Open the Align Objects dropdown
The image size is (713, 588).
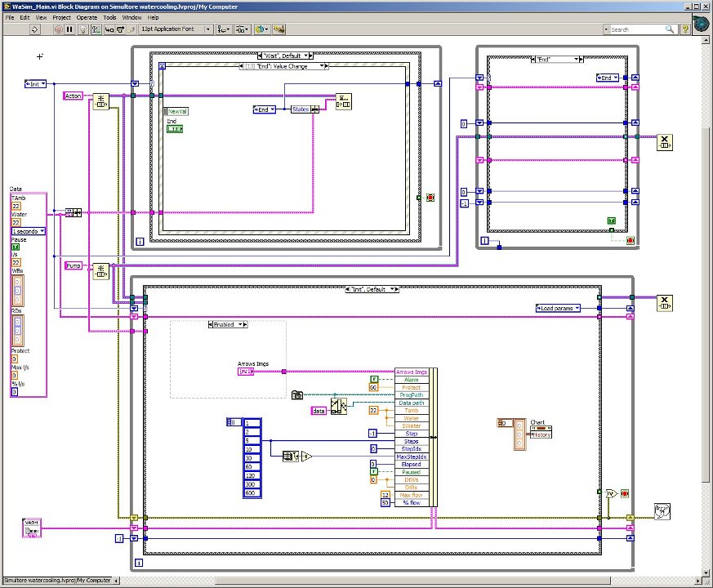click(223, 29)
